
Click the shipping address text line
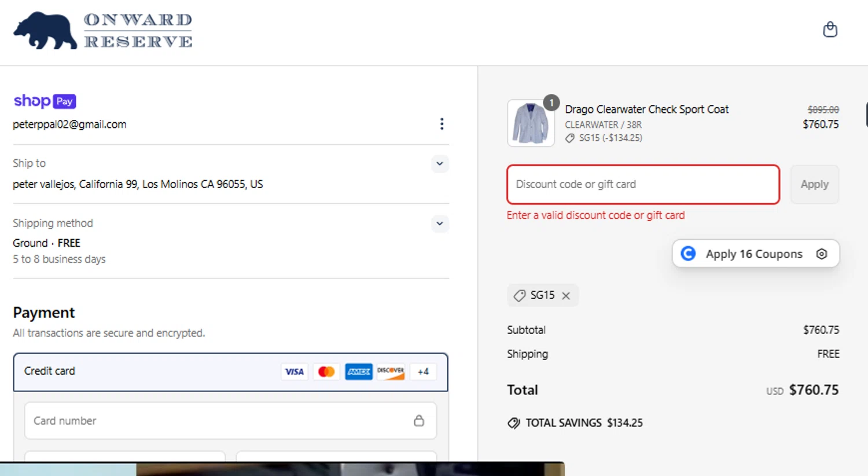click(138, 184)
